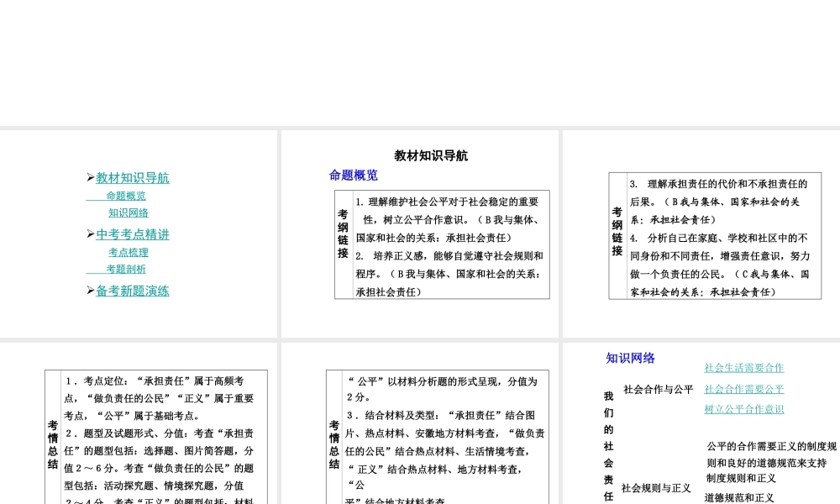Follow the 社会合作需要公平 link
Screen dimensions: 840x504
[744, 389]
